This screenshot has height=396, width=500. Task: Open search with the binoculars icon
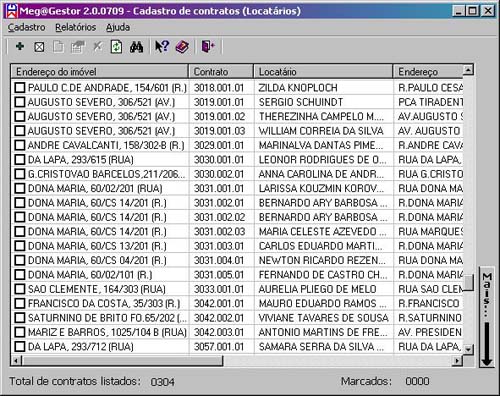tap(137, 47)
